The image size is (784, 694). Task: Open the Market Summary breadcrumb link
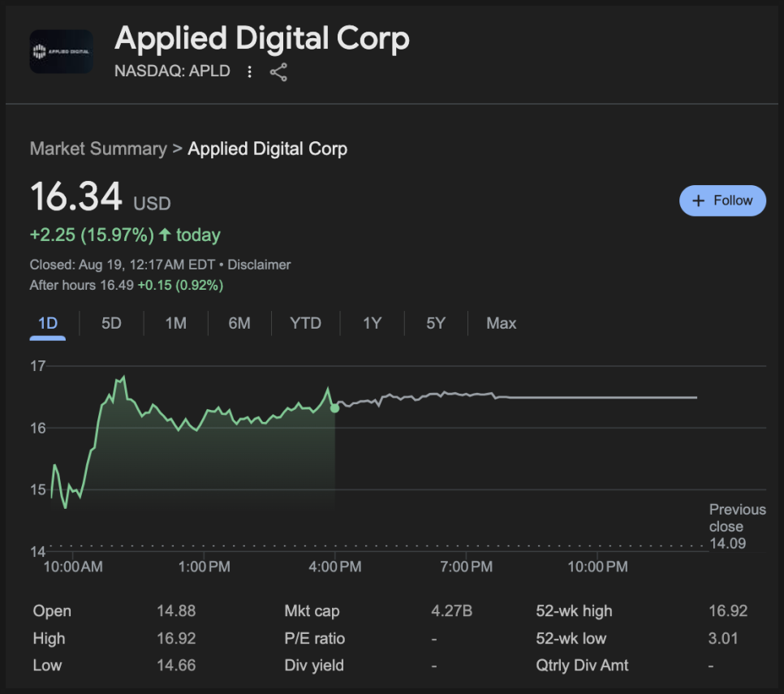[98, 149]
